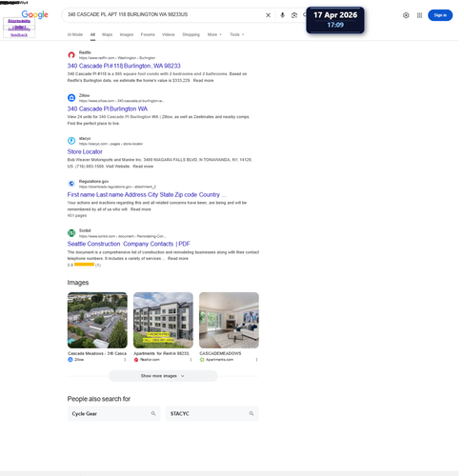Expand Show more images
The width and height of the screenshot is (464, 476).
click(x=163, y=376)
